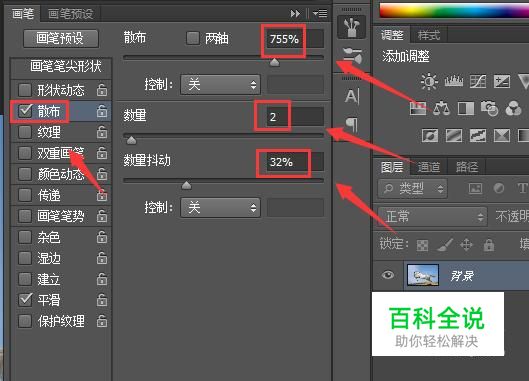The width and height of the screenshot is (529, 381).
Task: Enable the 形状动态 checkbox
Action: [x=25, y=90]
